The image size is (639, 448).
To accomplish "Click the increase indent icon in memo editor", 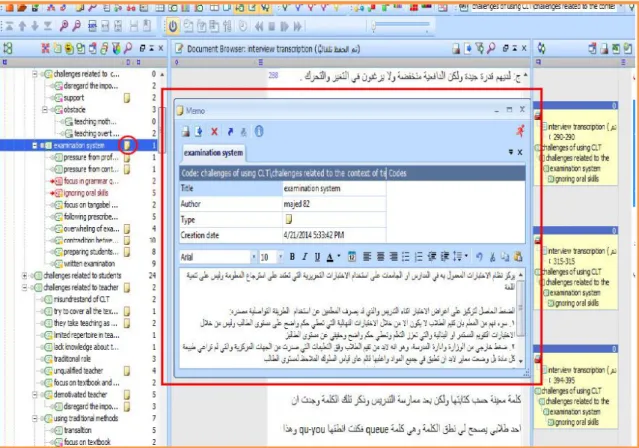I will coord(445,257).
